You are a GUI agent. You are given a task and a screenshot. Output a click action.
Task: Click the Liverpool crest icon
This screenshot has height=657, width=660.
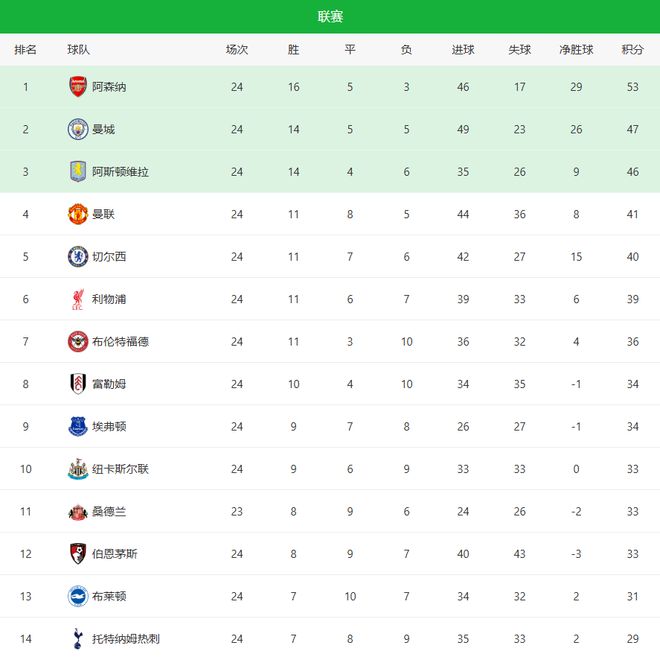point(77,299)
